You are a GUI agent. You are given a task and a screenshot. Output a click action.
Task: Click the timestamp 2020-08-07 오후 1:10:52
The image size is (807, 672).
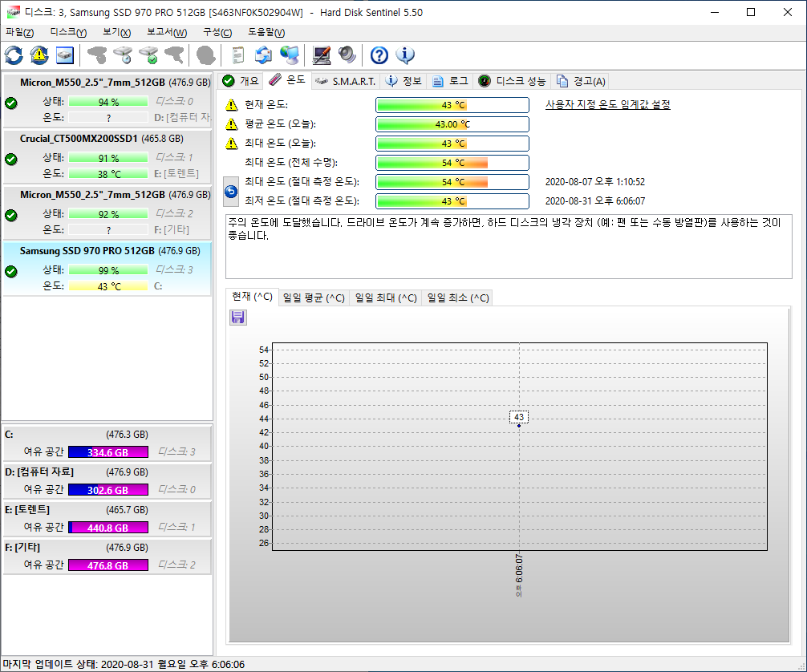coord(595,182)
